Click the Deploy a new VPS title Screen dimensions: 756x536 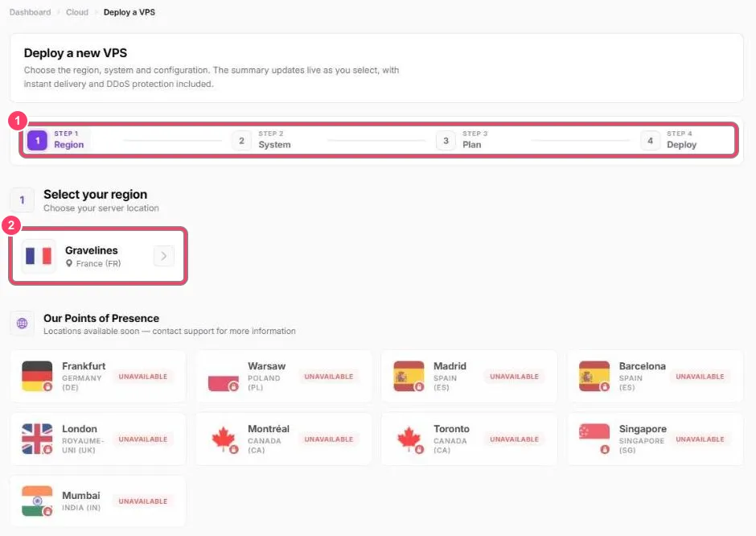click(x=76, y=52)
